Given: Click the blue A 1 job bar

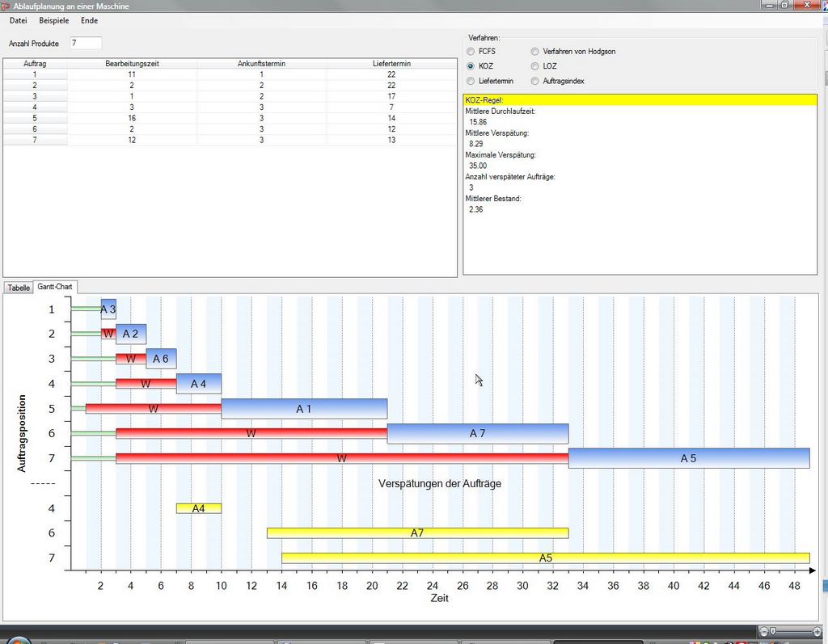Looking at the screenshot, I should pyautogui.click(x=304, y=409).
